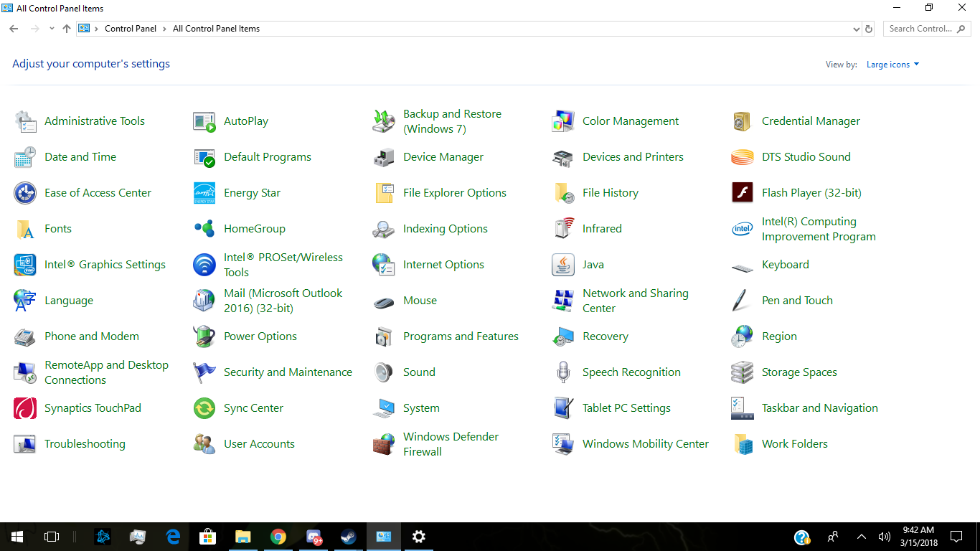Open the View by Large icons dropdown
This screenshot has width=980, height=551.
tap(892, 65)
